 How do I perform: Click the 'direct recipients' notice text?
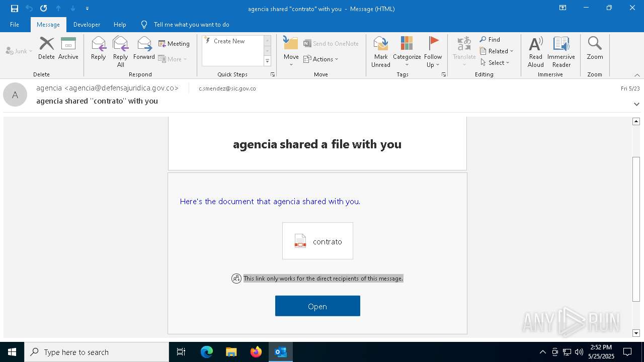click(x=323, y=279)
